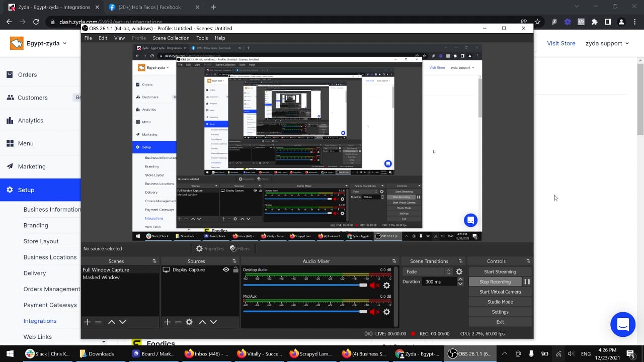Move scene up arrow in Scenes panel
The height and width of the screenshot is (362, 644).
pyautogui.click(x=112, y=322)
